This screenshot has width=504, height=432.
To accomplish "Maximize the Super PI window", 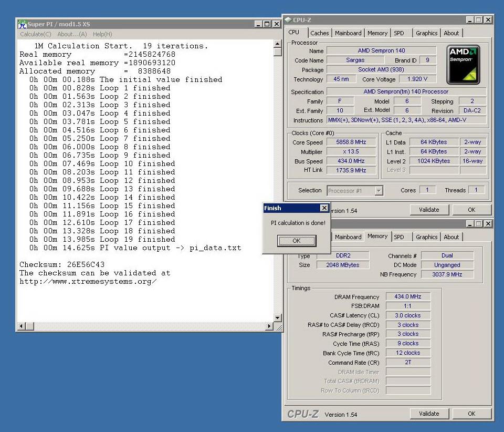I will (x=267, y=24).
